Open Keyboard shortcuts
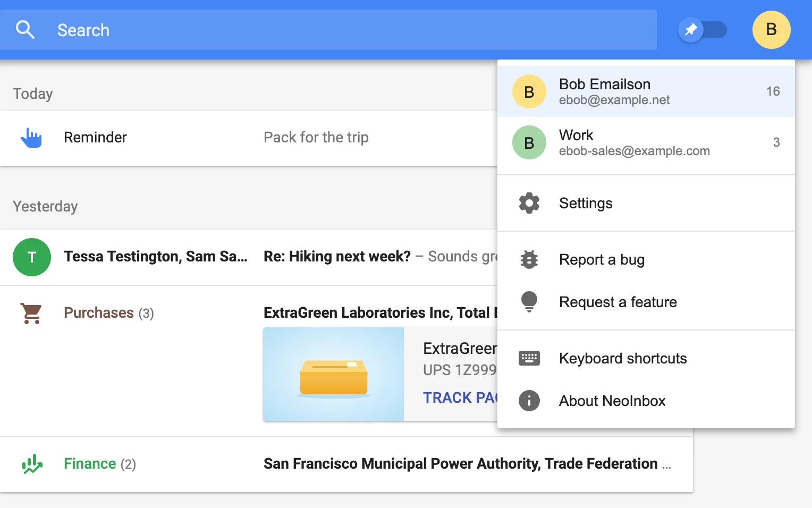Screen dimensions: 812x508 [646, 358]
